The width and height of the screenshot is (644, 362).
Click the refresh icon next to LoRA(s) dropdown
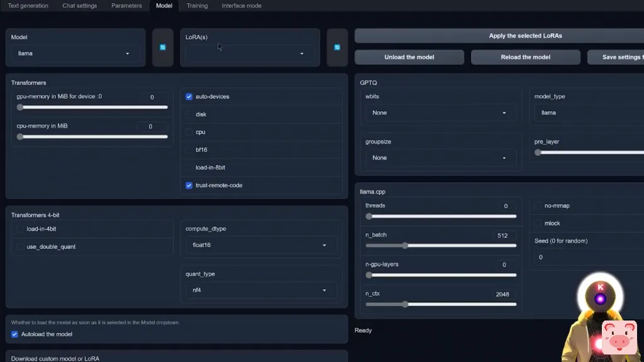337,47
